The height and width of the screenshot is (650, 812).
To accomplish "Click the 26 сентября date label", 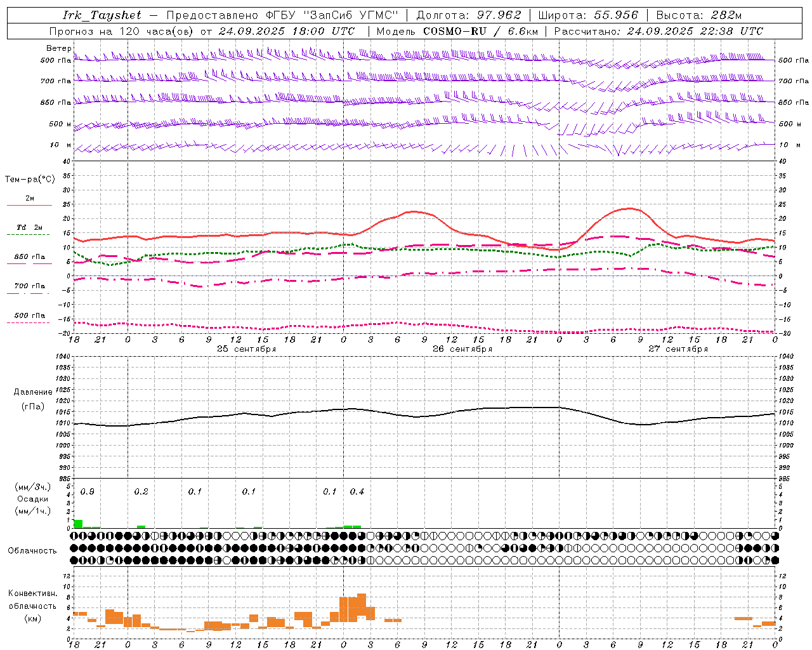I will pos(462,349).
